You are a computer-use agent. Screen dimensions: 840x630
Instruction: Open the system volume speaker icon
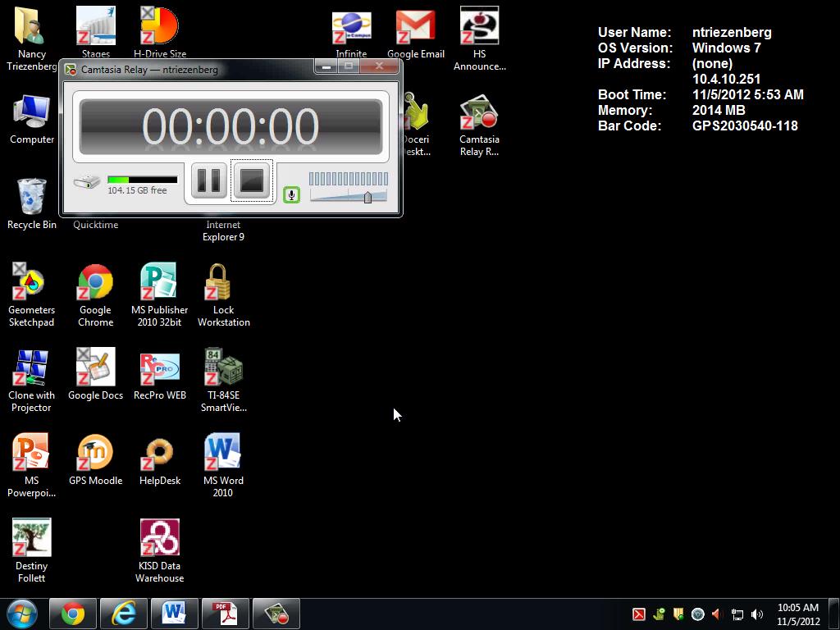757,614
